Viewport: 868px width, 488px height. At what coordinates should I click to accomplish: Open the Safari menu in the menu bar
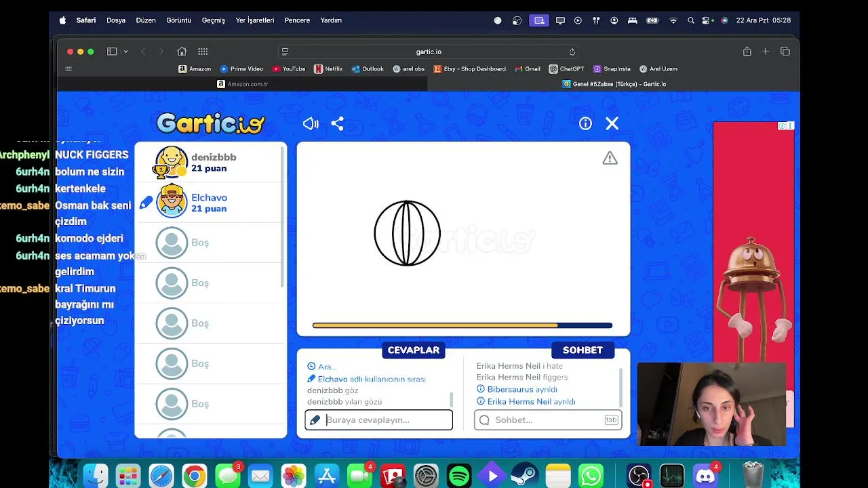tap(86, 20)
